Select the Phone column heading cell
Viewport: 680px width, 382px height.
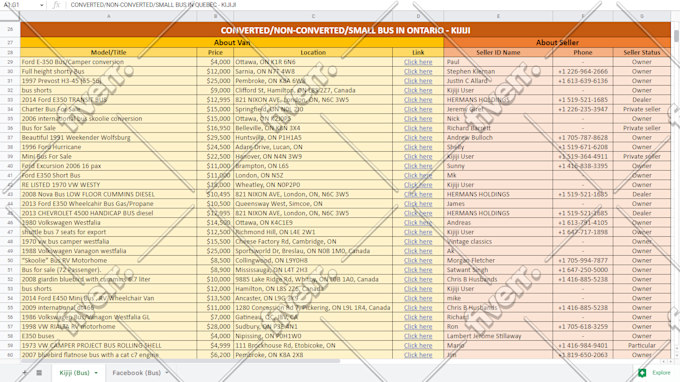(583, 52)
